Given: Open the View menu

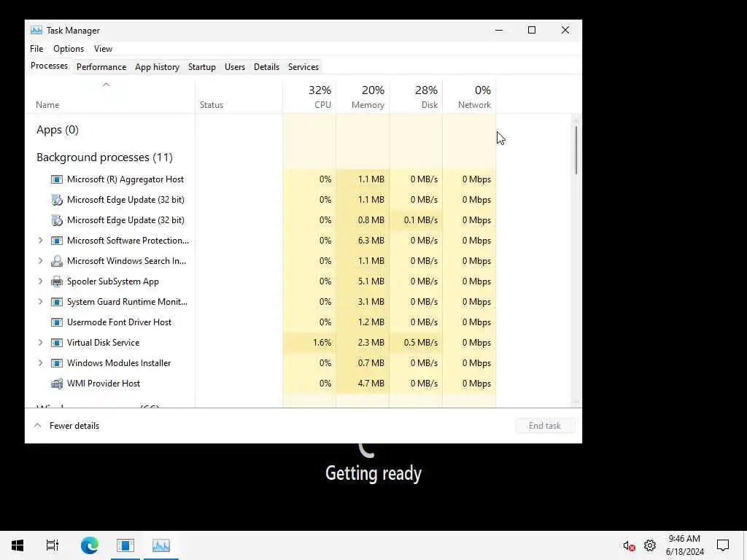Looking at the screenshot, I should tap(103, 49).
